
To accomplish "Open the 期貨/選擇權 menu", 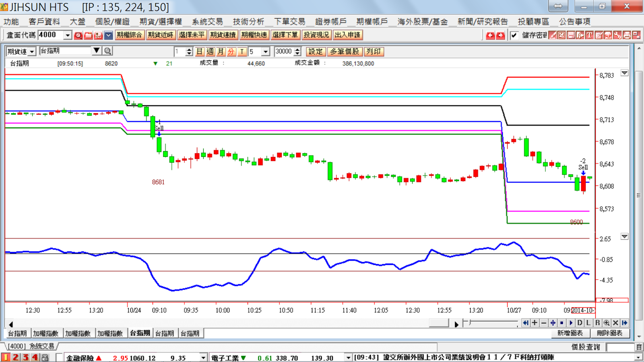I will (161, 22).
